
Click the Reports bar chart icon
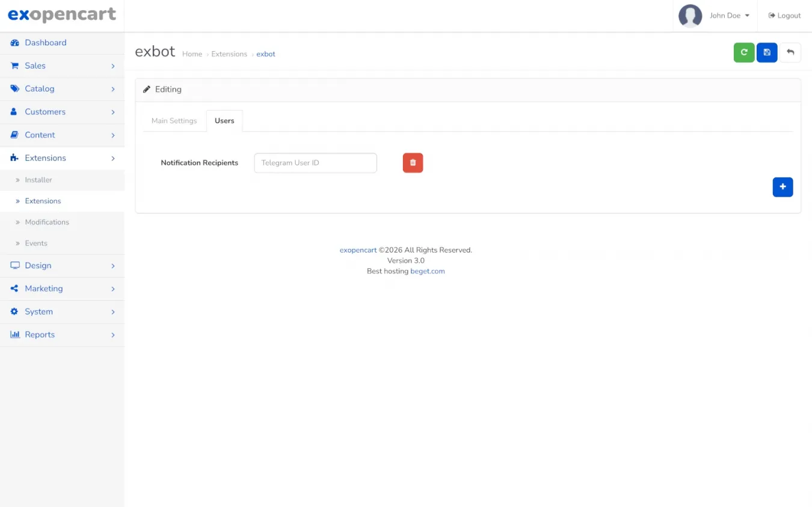tap(15, 334)
